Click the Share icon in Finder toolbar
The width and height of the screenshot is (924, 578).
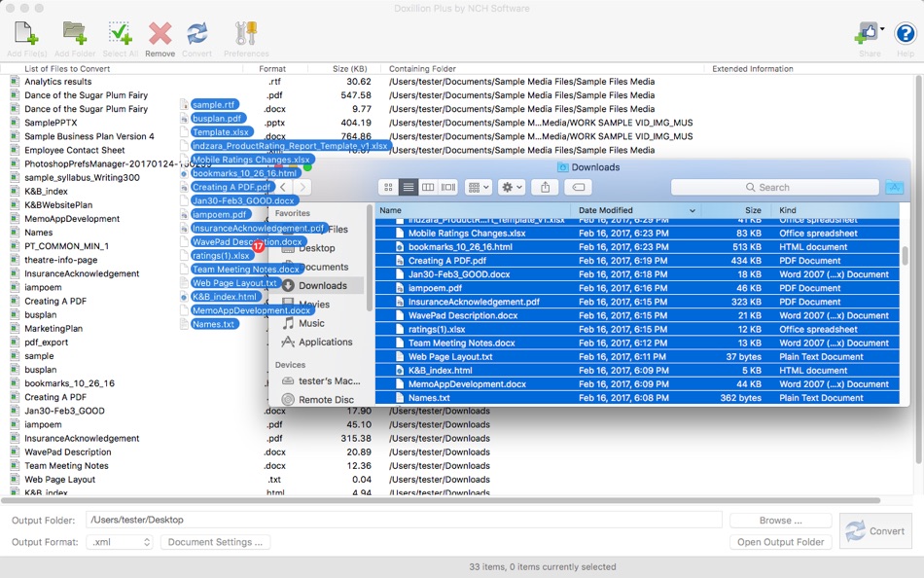point(546,187)
